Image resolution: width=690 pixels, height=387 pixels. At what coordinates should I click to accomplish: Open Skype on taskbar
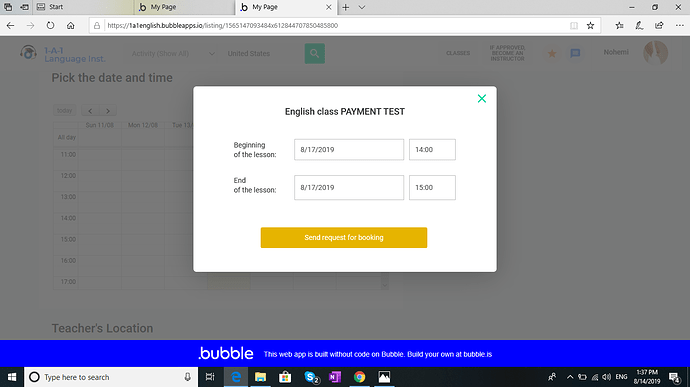click(311, 377)
